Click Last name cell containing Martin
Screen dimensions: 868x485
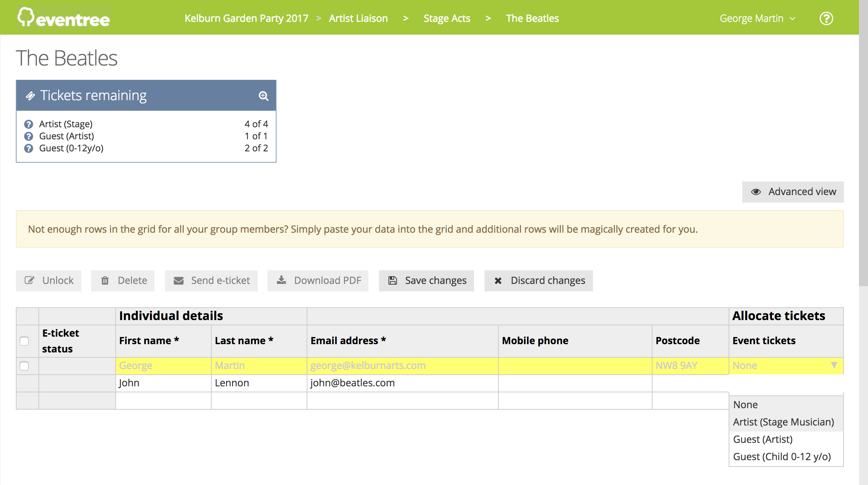click(x=259, y=366)
